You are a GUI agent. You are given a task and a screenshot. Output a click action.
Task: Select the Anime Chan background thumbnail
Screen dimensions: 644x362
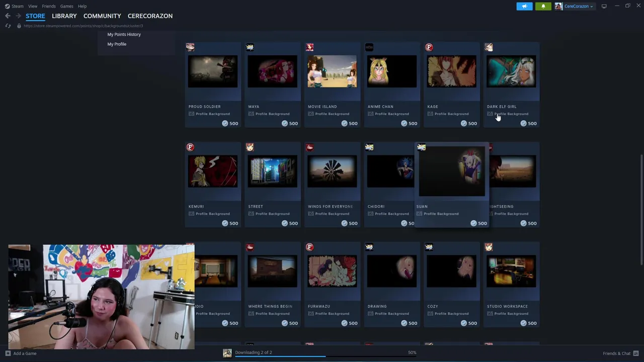[392, 71]
